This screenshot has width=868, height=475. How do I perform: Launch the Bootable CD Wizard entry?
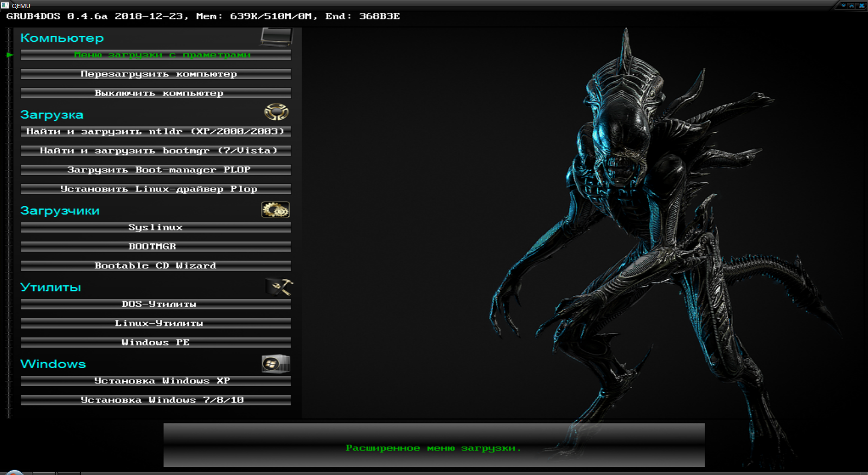click(156, 266)
